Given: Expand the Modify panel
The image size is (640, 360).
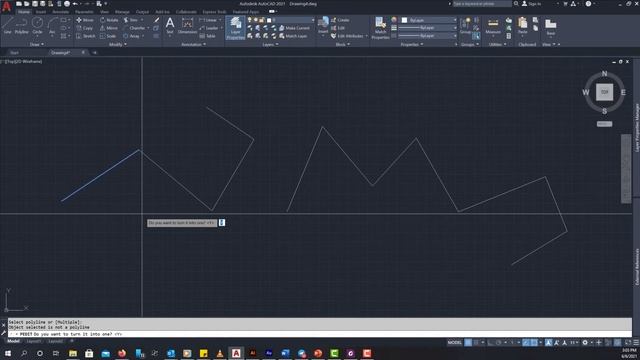Looking at the screenshot, I should point(118,44).
